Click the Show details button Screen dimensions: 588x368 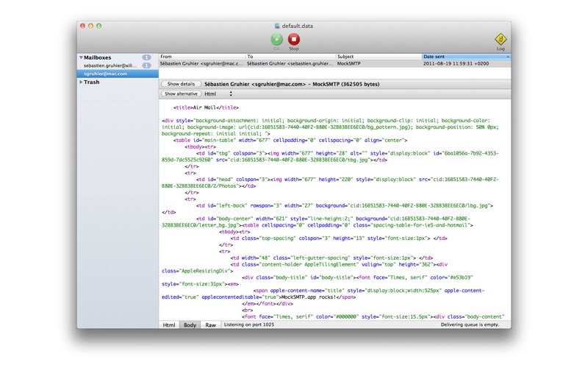(181, 84)
